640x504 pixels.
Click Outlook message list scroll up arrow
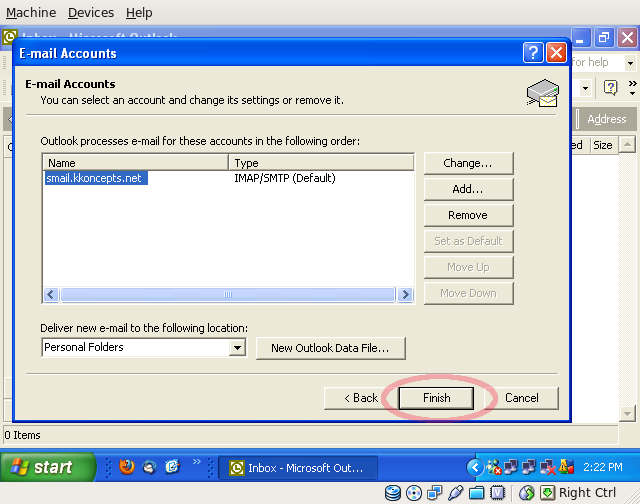click(x=627, y=145)
